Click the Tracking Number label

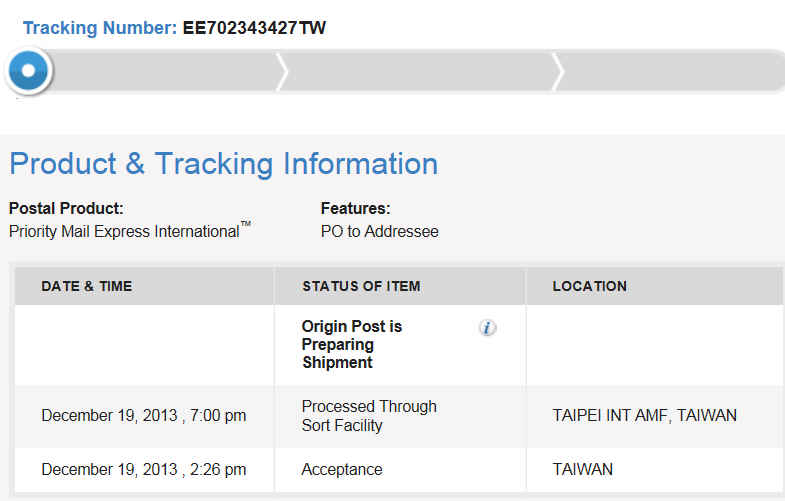[x=100, y=28]
